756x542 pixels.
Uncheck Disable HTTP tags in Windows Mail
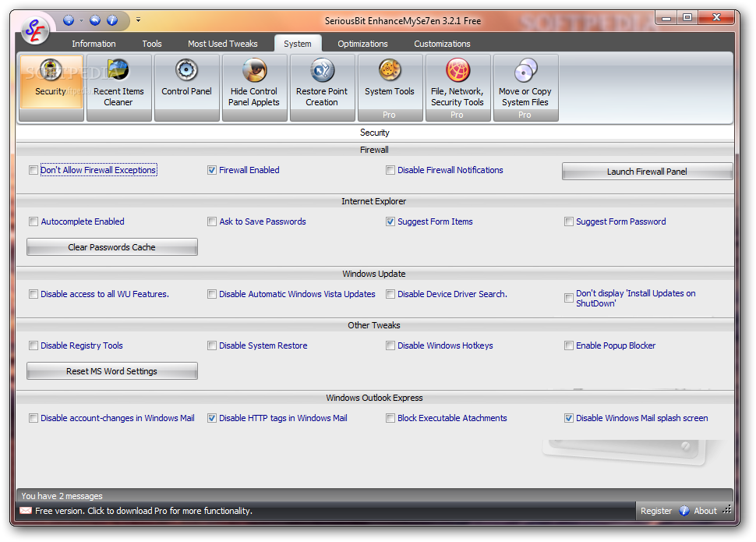click(212, 418)
